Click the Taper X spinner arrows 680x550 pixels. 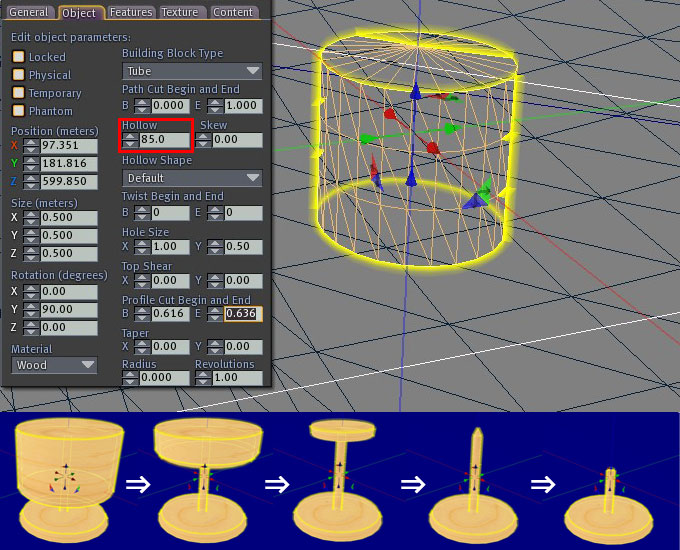tap(142, 347)
